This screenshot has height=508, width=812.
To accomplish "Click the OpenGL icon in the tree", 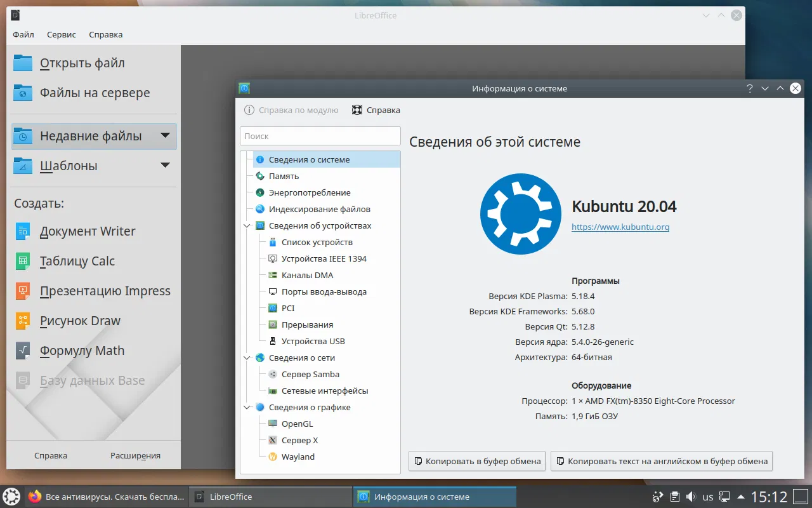I will (x=273, y=424).
